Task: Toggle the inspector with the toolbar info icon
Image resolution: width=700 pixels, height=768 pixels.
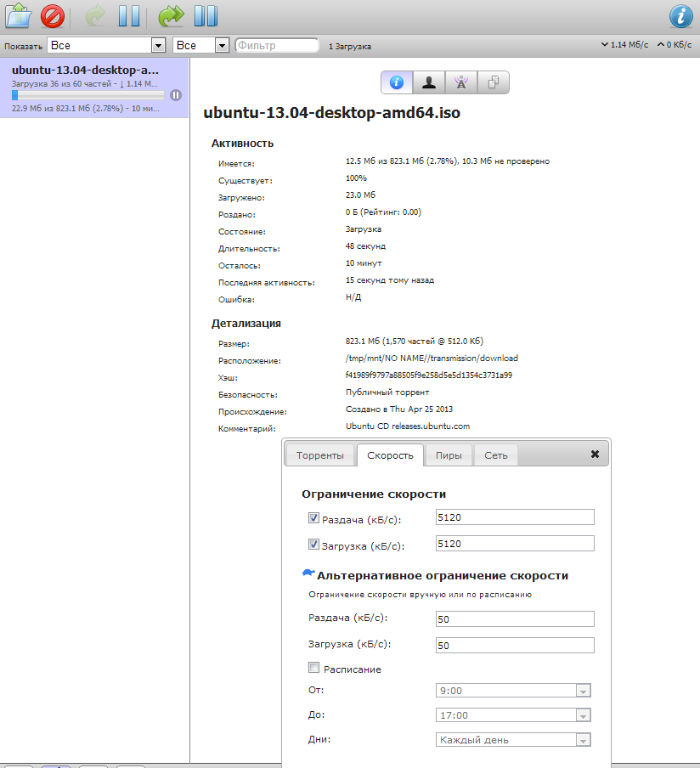Action: pyautogui.click(x=681, y=16)
